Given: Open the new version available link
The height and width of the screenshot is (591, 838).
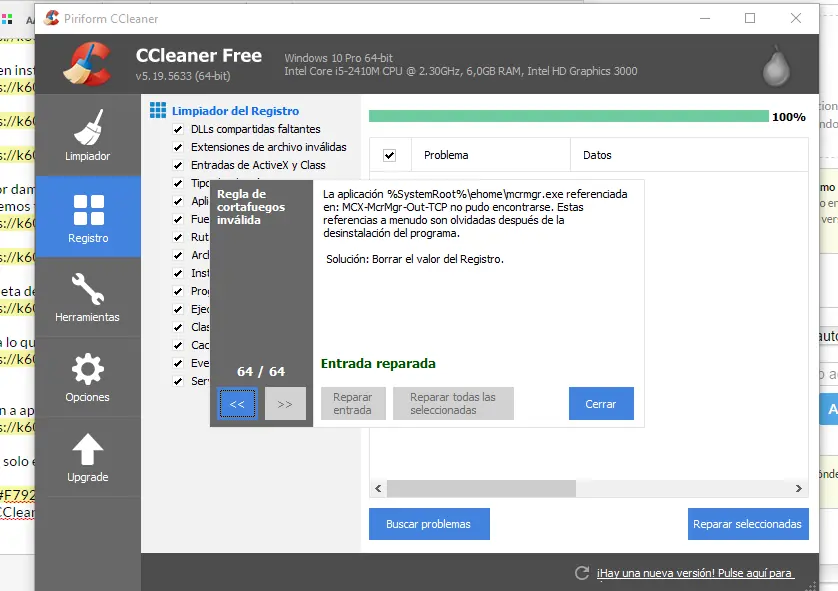Looking at the screenshot, I should pyautogui.click(x=695, y=573).
